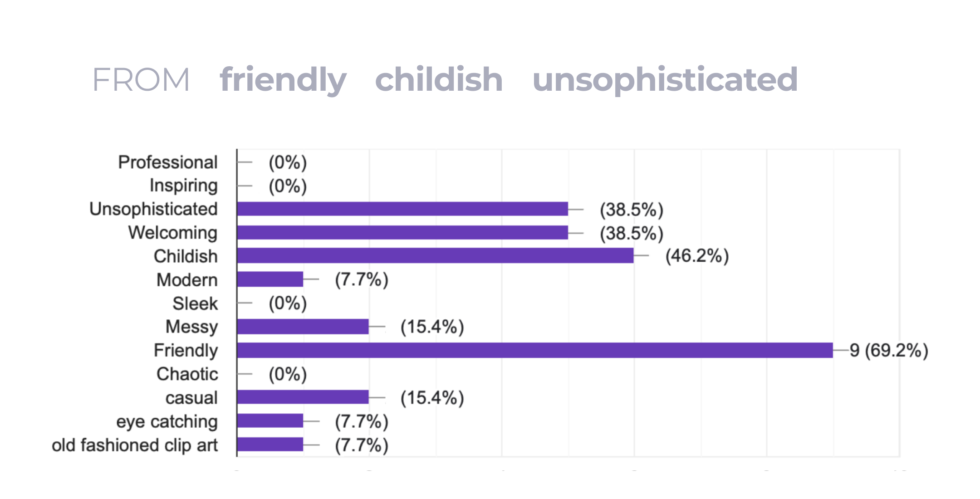
Task: Select the Chaotic axis label
Action: 187,374
